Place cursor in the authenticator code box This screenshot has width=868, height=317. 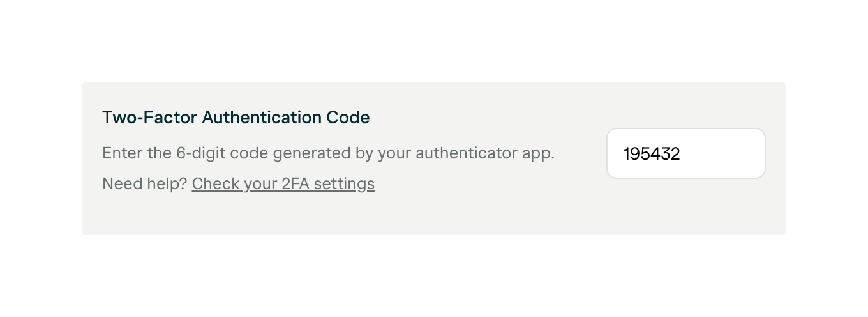click(685, 153)
